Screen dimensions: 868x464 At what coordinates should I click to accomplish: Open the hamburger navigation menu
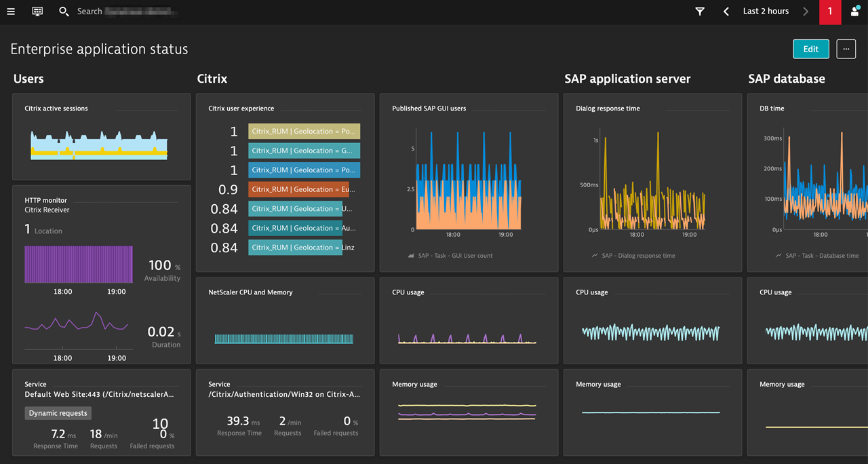(x=11, y=12)
